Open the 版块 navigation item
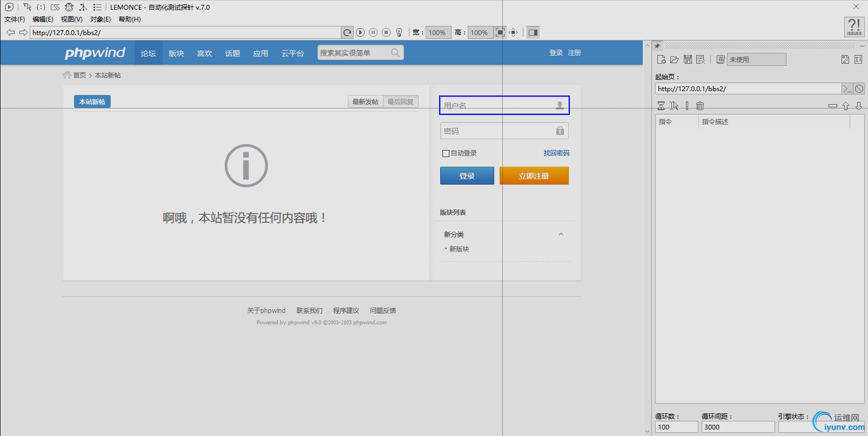Viewport: 868px width, 436px height. coord(177,53)
